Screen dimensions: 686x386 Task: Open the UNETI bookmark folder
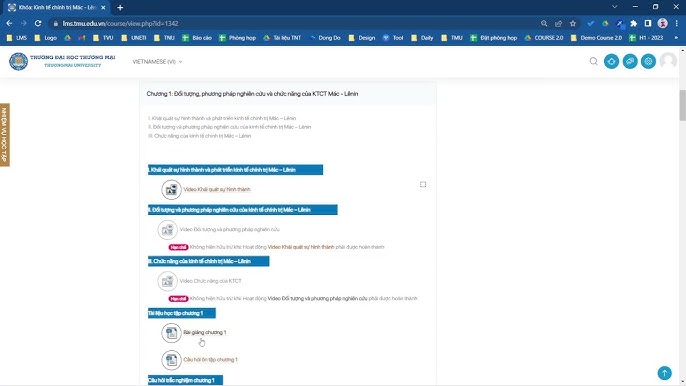(x=133, y=38)
